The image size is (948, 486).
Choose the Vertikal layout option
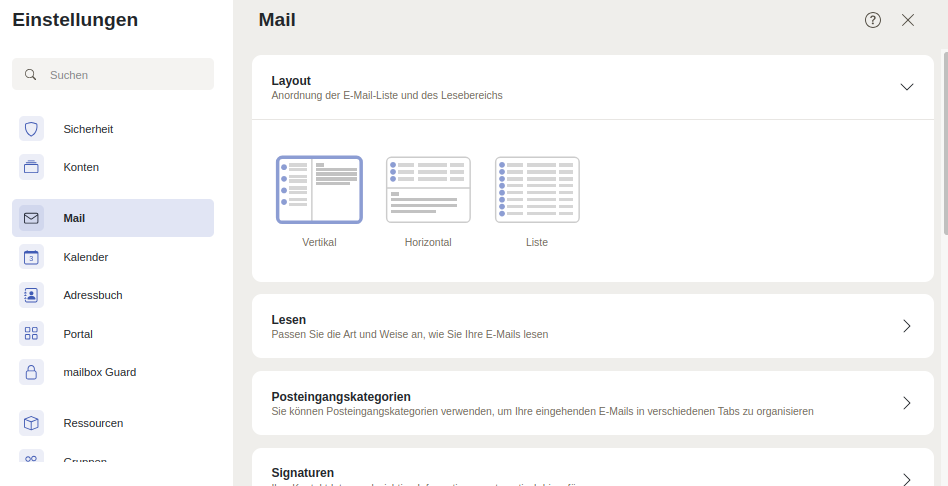(319, 190)
